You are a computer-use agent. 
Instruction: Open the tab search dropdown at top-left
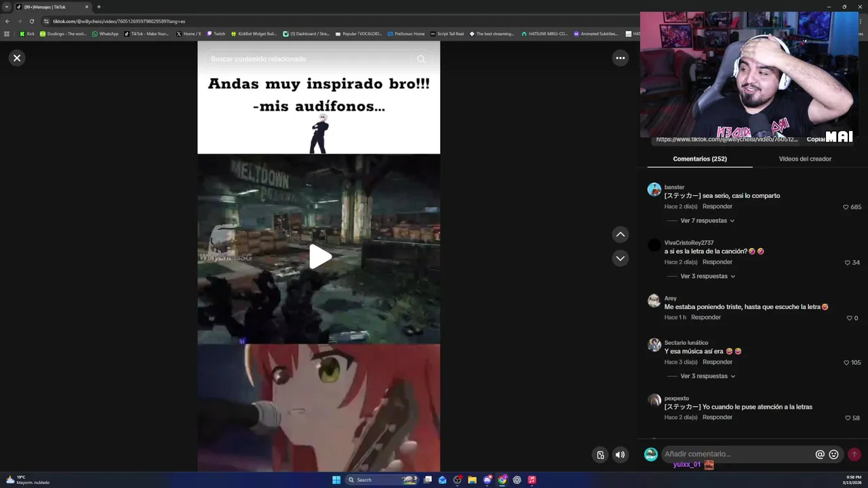(x=7, y=7)
